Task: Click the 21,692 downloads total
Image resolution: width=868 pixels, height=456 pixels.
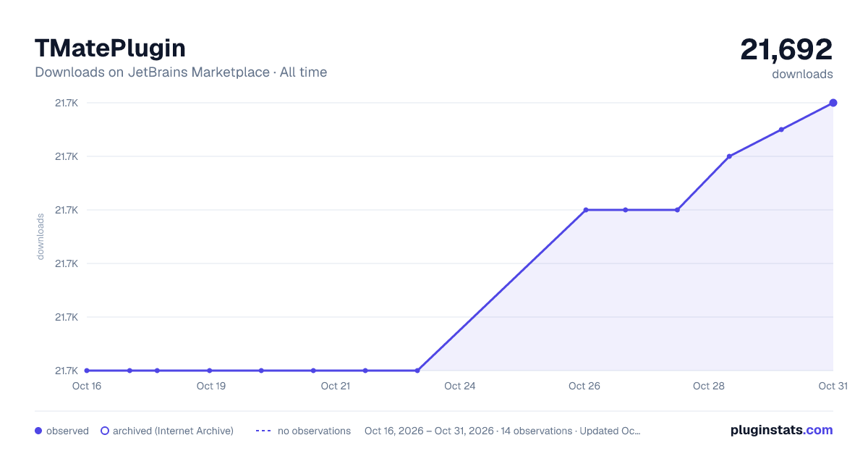Action: pyautogui.click(x=786, y=49)
